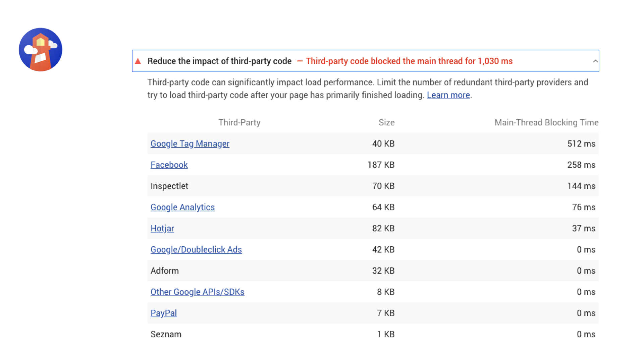Click the Other Google APIs/SDKs link

[x=197, y=292]
